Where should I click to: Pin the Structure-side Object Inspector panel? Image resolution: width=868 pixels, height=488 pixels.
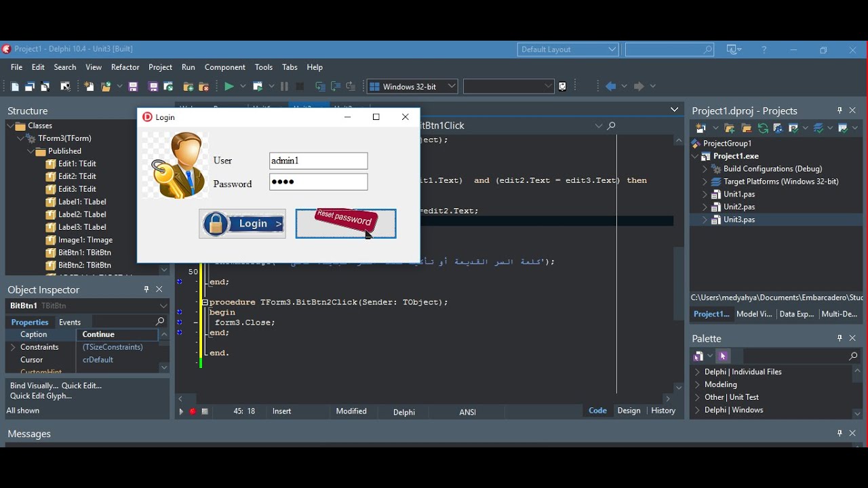[146, 290]
